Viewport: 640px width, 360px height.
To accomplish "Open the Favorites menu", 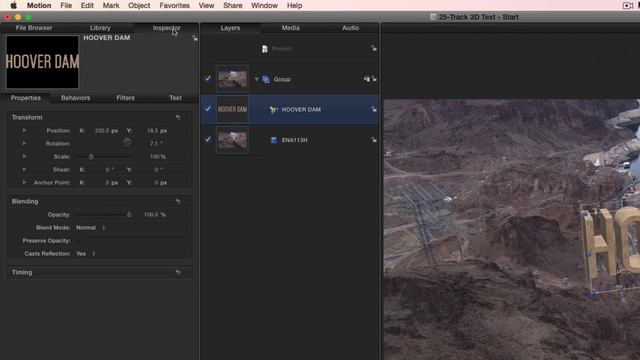I will tap(174, 5).
